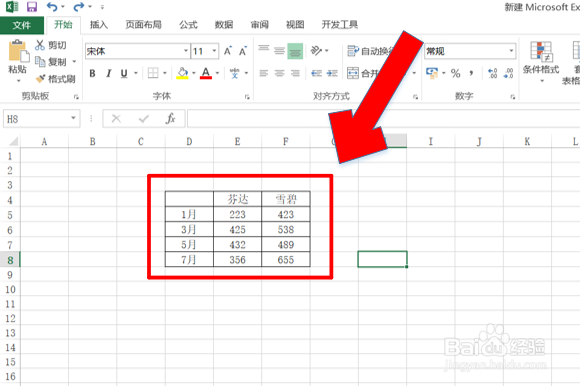Screen dimensions: 580x386
Task: Switch to the 公式 Formulas tab
Action: point(188,25)
